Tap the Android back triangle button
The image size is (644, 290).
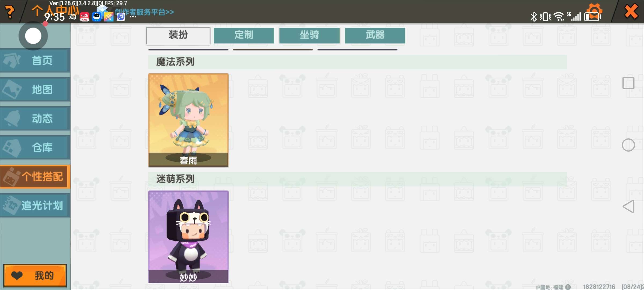point(628,206)
